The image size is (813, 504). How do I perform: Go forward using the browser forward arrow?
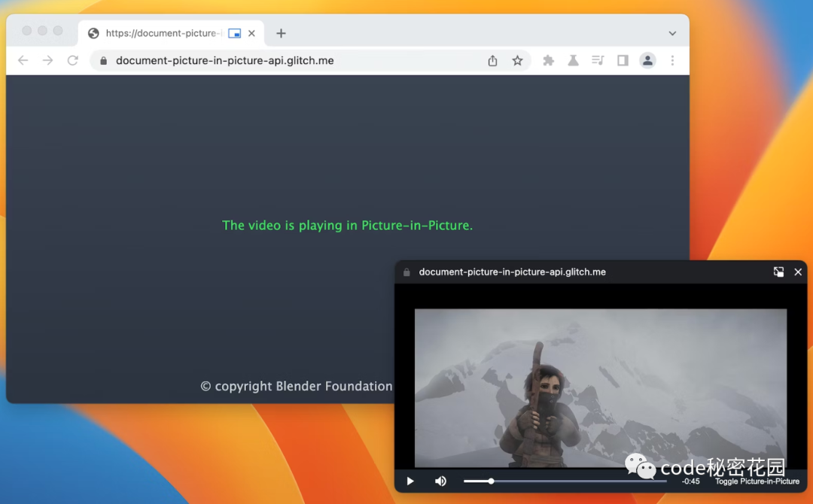47,61
